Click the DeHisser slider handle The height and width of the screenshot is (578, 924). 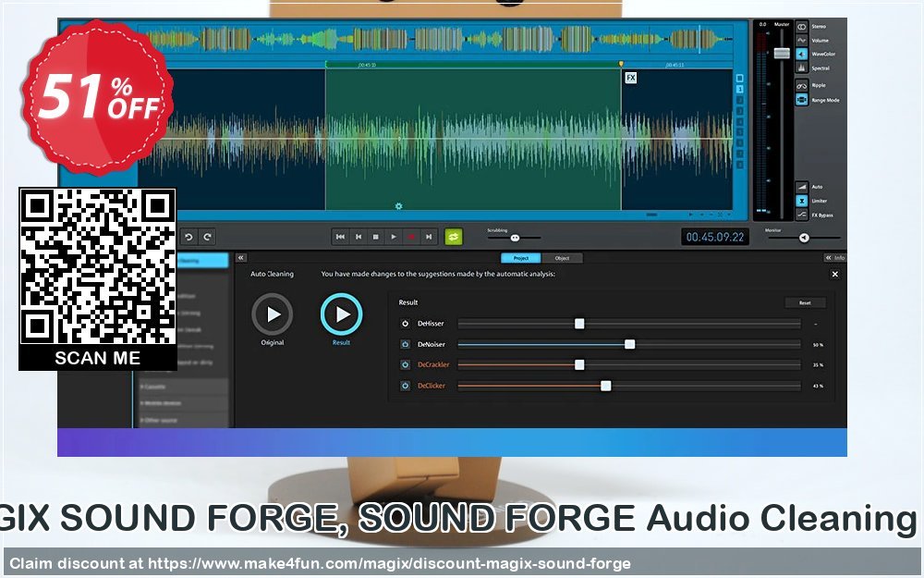[579, 324]
